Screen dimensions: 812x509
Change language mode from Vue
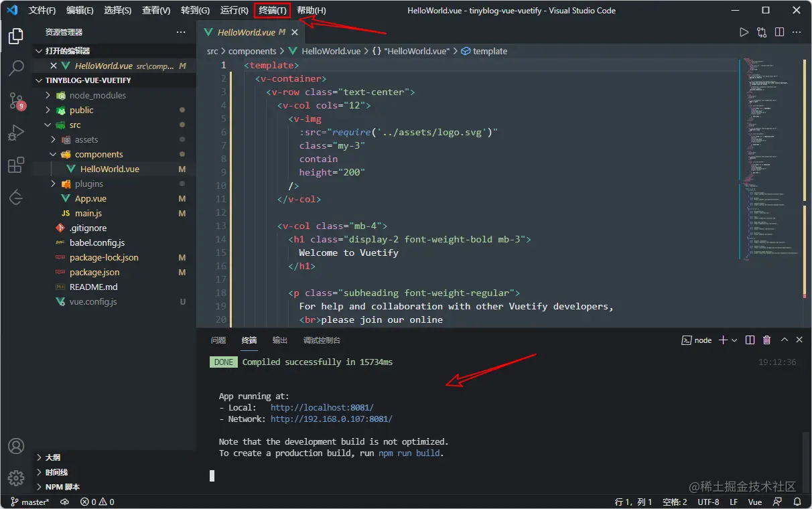point(755,502)
